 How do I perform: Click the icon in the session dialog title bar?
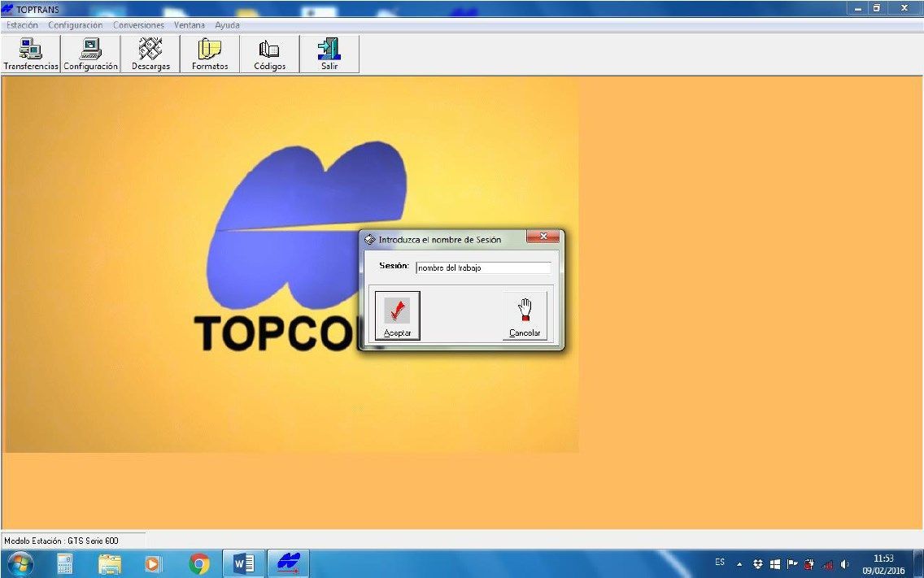click(369, 239)
